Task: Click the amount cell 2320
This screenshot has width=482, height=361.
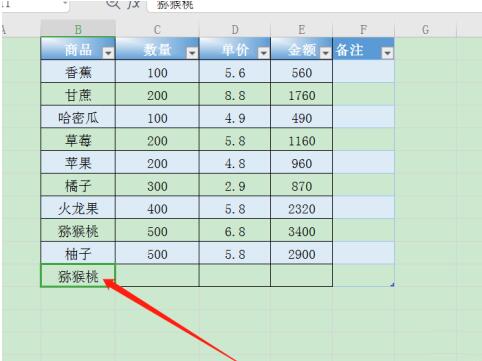Action: point(302,208)
